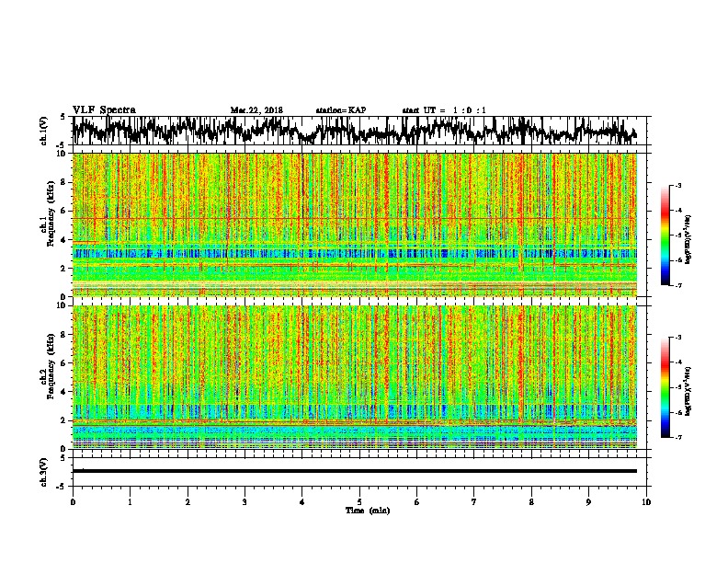Click the flat black ch.3 trace line

pyautogui.click(x=355, y=471)
